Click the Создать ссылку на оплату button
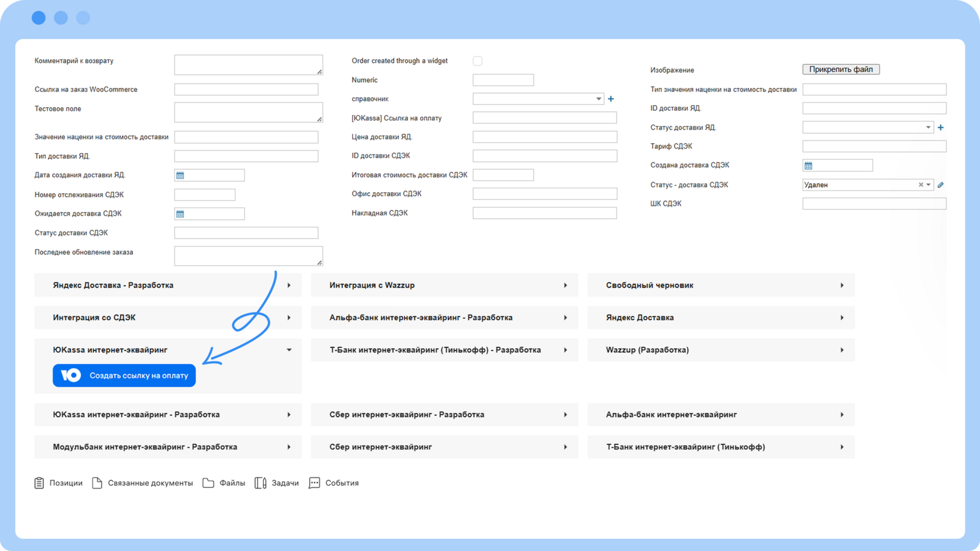 click(124, 375)
